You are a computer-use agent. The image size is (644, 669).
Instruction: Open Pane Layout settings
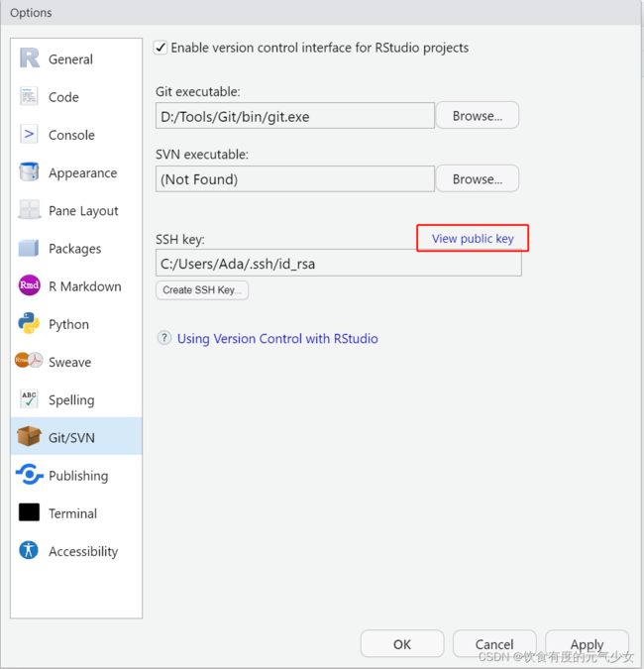pos(83,211)
